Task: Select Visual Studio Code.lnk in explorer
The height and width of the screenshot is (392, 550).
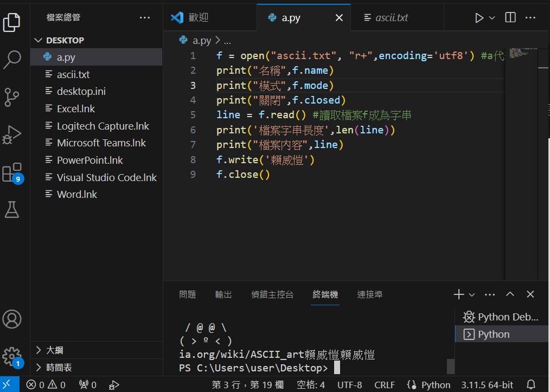Action: pos(97,177)
